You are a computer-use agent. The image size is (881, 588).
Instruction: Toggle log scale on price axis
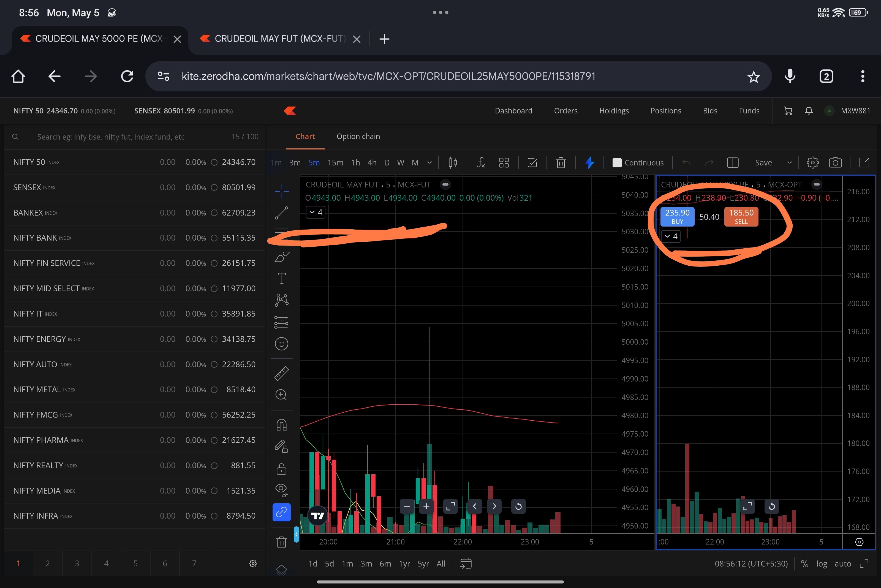[821, 563]
